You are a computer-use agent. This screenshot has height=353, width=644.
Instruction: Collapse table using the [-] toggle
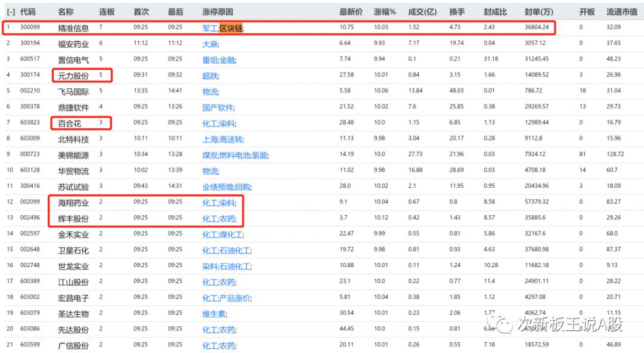[11, 13]
